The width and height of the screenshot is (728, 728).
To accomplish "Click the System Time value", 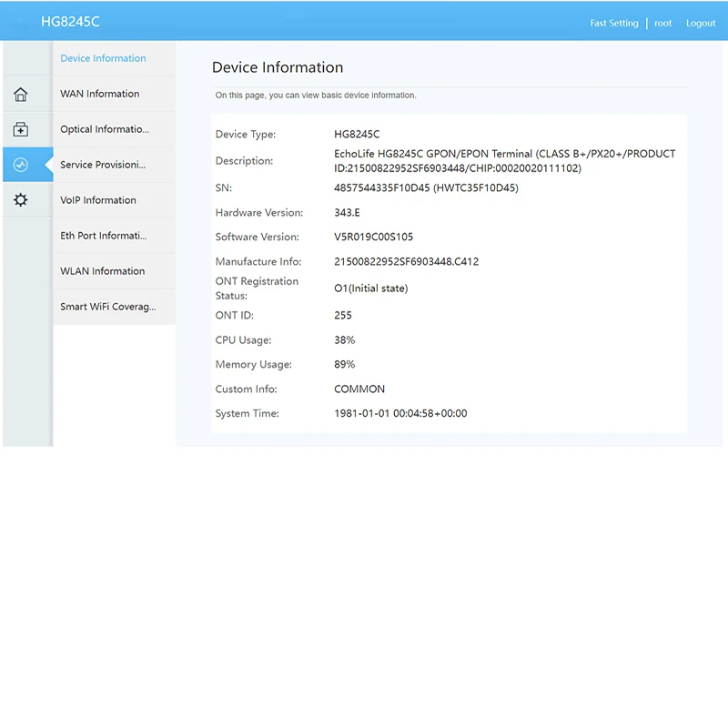I will (x=400, y=414).
